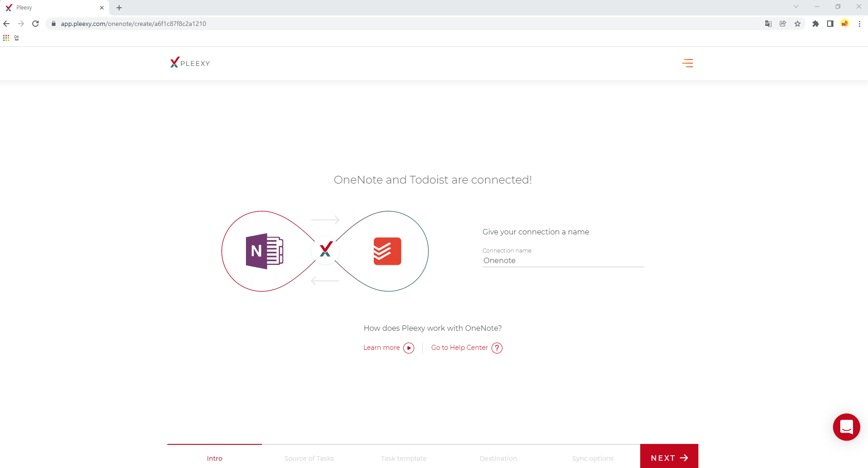Open the apps grid bookmark icon
This screenshot has width=868, height=468.
pos(6,38)
